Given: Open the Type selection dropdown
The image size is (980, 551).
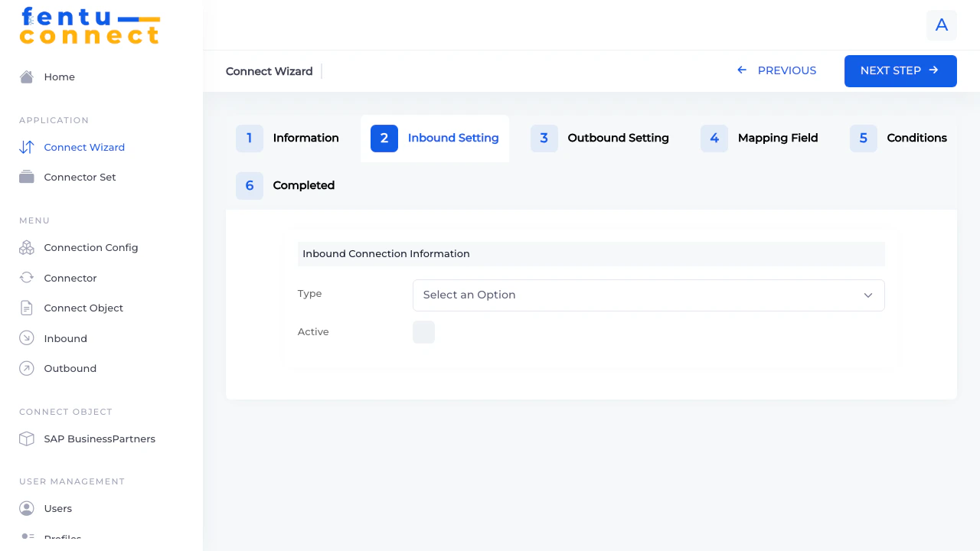Looking at the screenshot, I should click(x=648, y=295).
